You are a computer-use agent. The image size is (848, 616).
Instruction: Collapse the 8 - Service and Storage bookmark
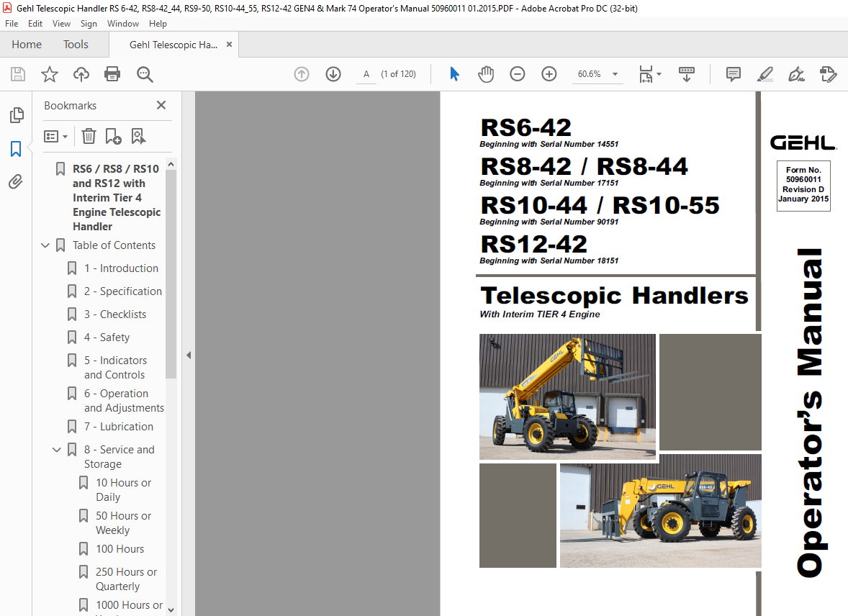(x=56, y=450)
